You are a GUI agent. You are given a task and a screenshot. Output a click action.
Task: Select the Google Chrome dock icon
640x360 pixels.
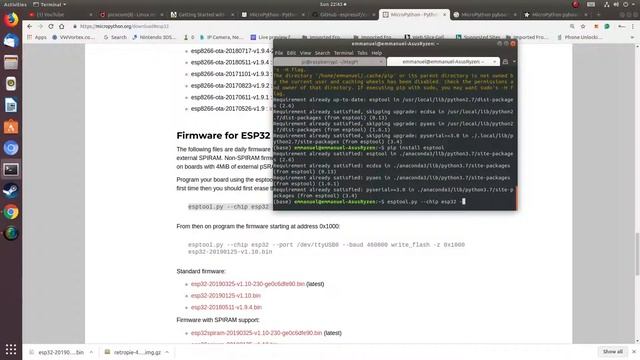click(11, 212)
